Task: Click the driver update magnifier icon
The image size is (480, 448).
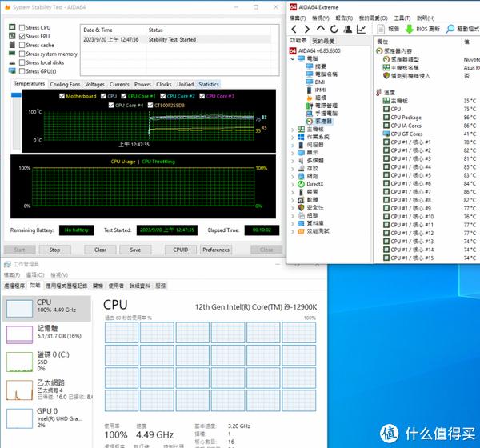Action: tap(450, 29)
